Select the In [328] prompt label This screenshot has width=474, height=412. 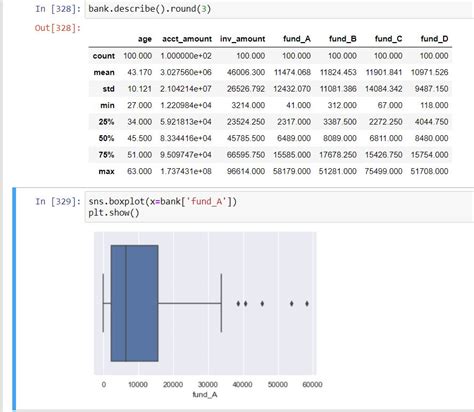click(x=58, y=9)
